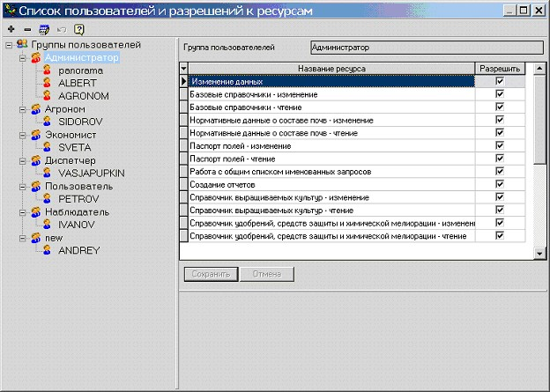Click the resource list scrollbar down arrow

[540, 254]
